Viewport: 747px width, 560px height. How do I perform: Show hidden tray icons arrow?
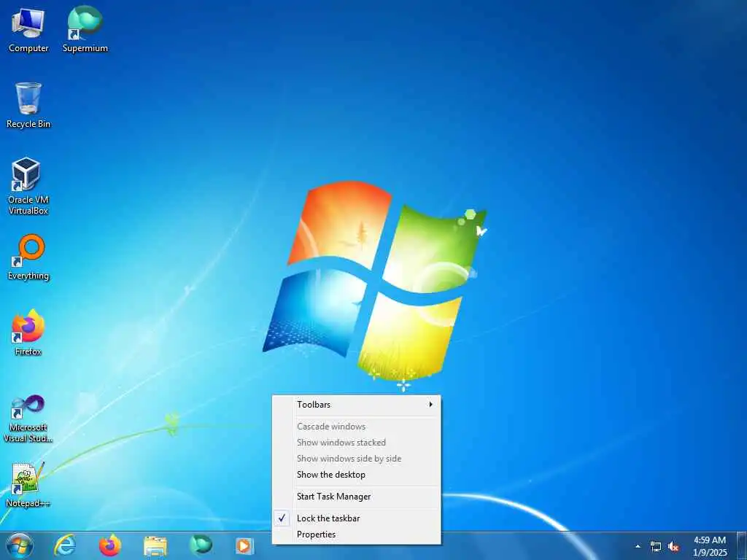click(638, 546)
